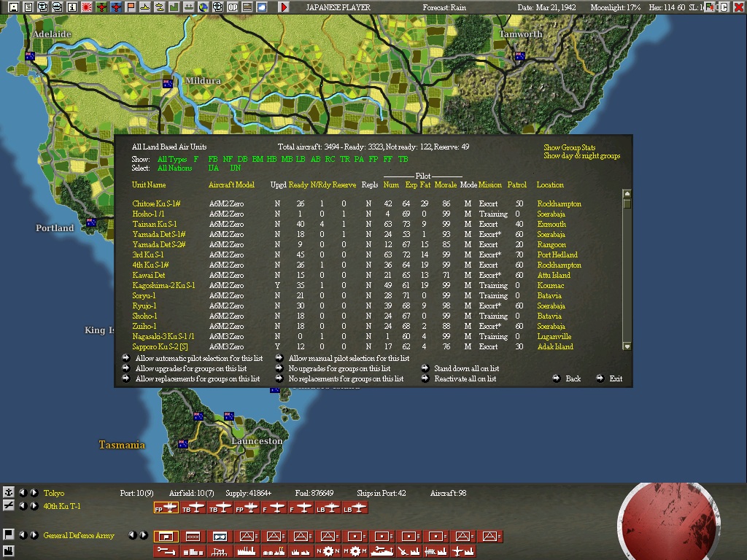
Task: Go to previous land unit left of General Defence Army
Action: click(23, 534)
